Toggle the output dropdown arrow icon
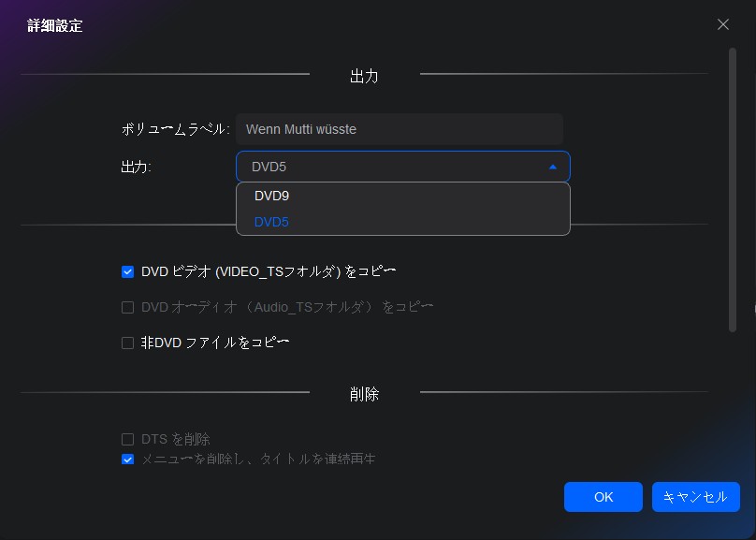Screen dimensions: 756x540 tap(553, 167)
